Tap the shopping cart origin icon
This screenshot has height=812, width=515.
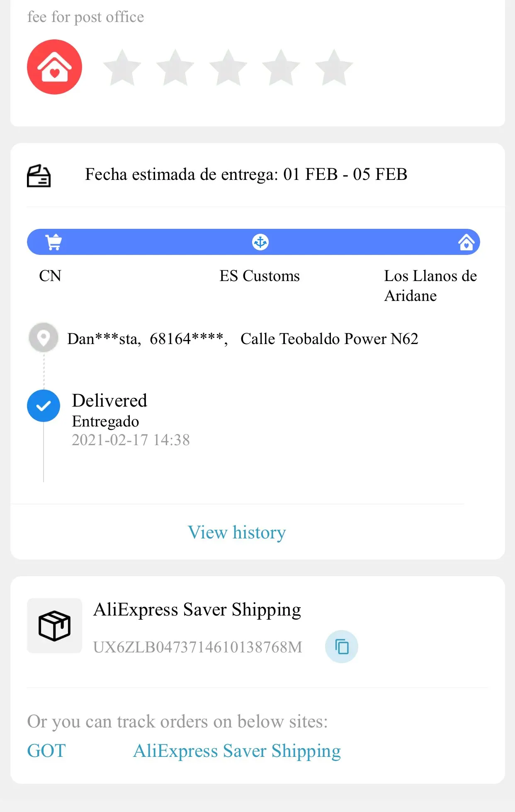tap(53, 242)
